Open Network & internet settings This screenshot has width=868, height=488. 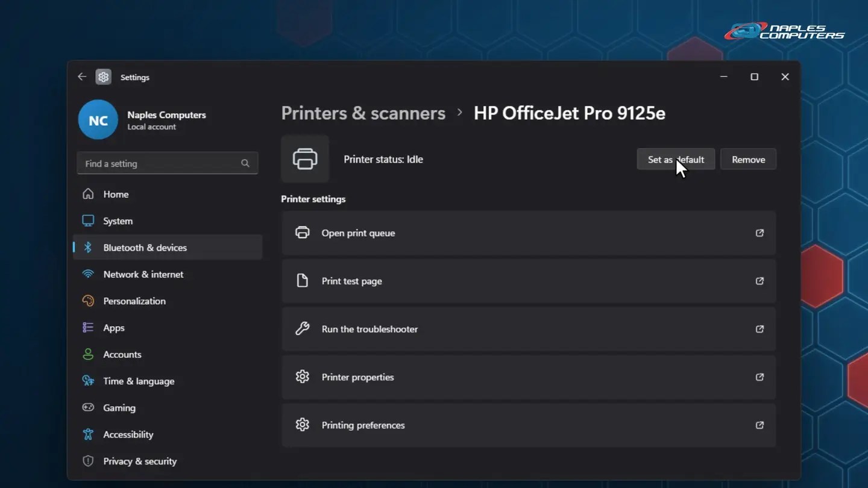(x=168, y=274)
